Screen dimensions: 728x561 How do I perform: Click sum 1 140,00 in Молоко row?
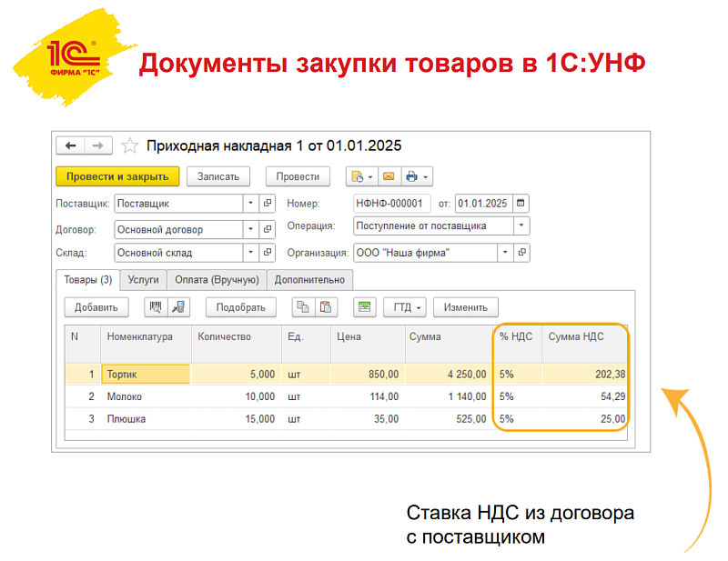pyautogui.click(x=449, y=396)
